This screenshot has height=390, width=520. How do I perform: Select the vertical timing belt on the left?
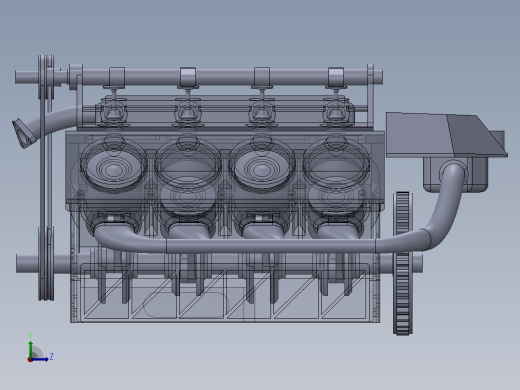tap(46, 177)
